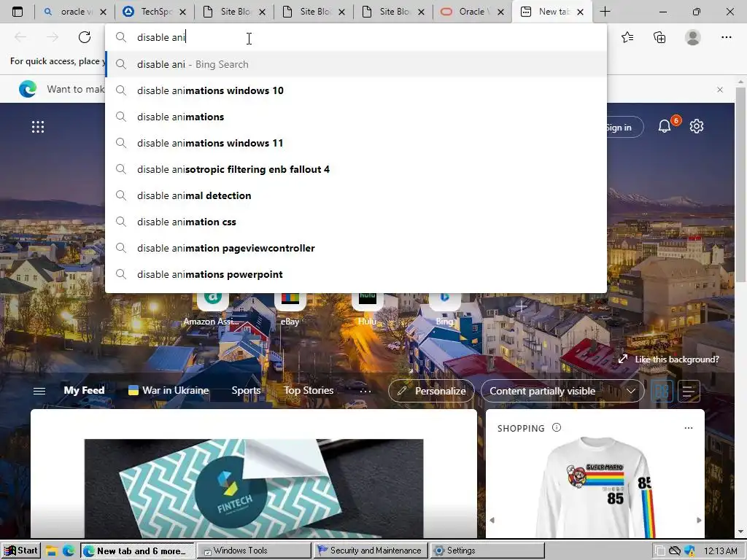Viewport: 747px width, 560px height.
Task: Open the Bing quick link tile
Action: tap(444, 308)
